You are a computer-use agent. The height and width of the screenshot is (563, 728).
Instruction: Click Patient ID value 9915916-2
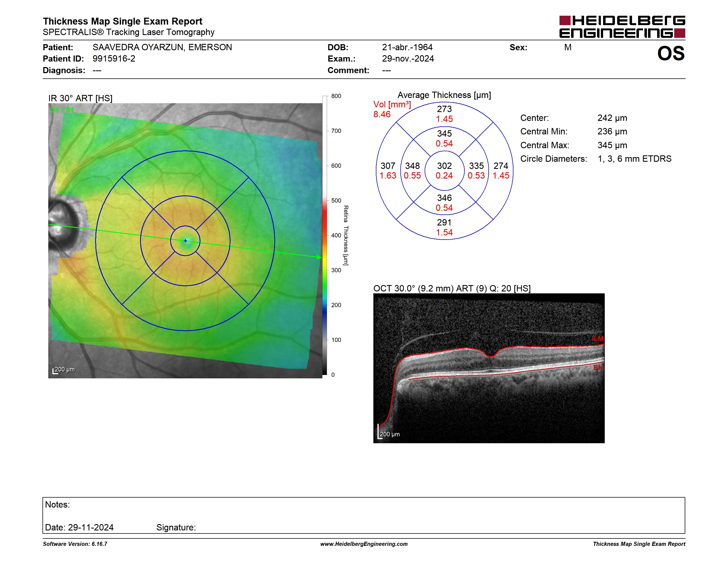tap(114, 59)
